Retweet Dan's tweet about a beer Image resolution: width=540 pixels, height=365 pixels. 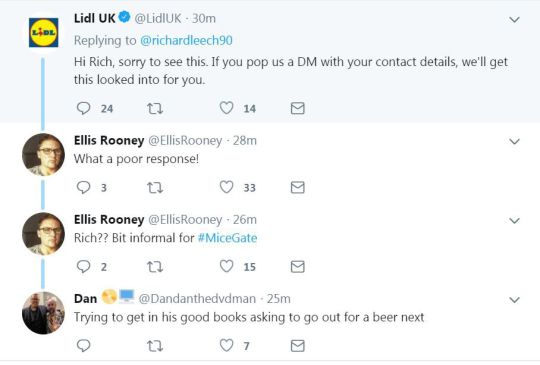[155, 346]
